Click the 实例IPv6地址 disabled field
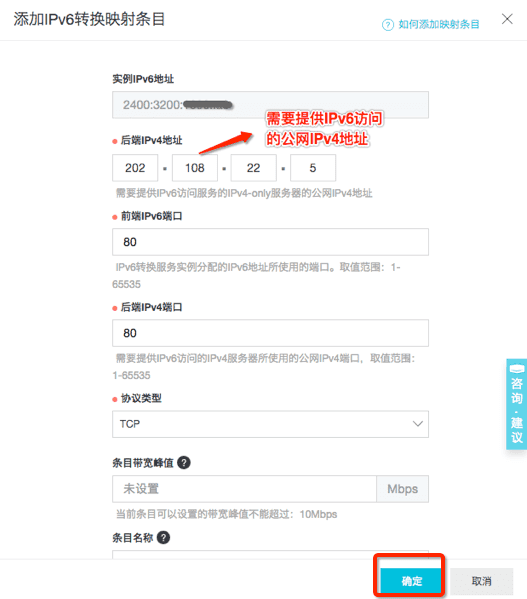This screenshot has height=599, width=527. pos(270,105)
